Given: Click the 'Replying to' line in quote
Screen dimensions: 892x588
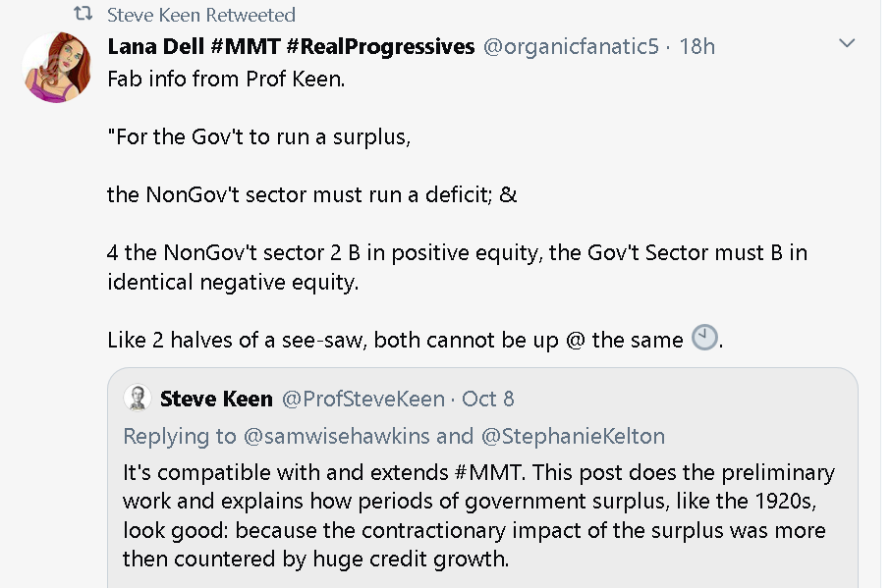Looking at the screenshot, I should coord(394,436).
